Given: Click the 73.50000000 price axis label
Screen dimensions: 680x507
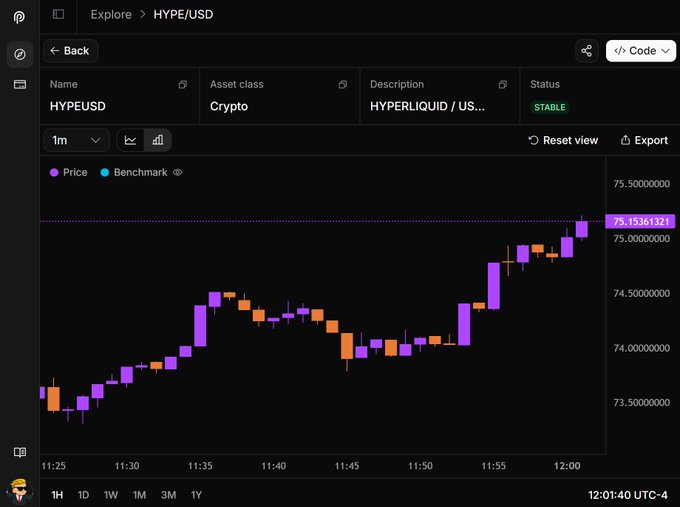Looking at the screenshot, I should [x=641, y=402].
